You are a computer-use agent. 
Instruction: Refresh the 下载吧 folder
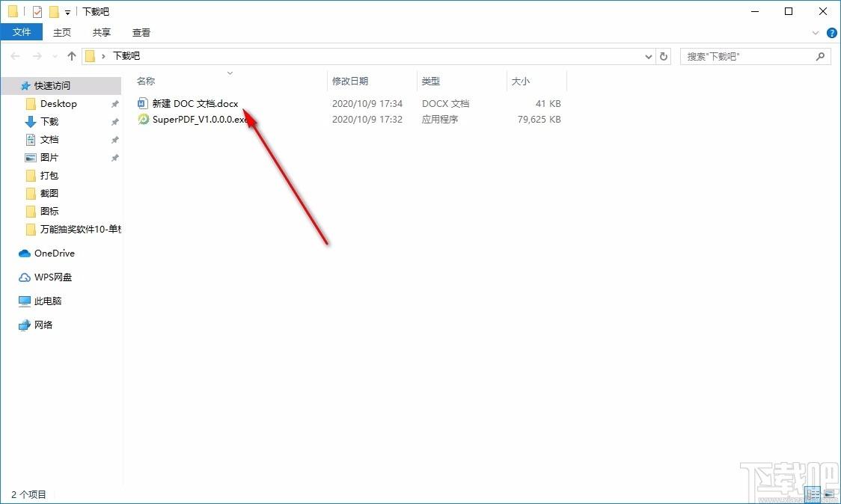(x=664, y=56)
